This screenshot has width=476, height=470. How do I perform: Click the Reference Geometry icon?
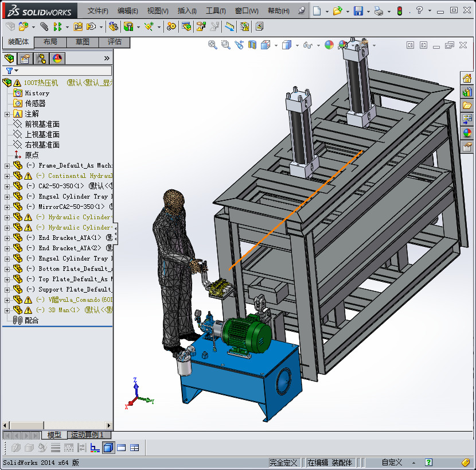[149, 27]
